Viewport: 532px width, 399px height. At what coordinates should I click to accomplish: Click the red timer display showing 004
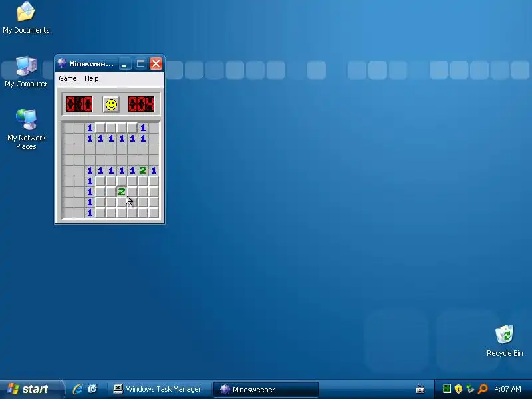click(x=141, y=104)
